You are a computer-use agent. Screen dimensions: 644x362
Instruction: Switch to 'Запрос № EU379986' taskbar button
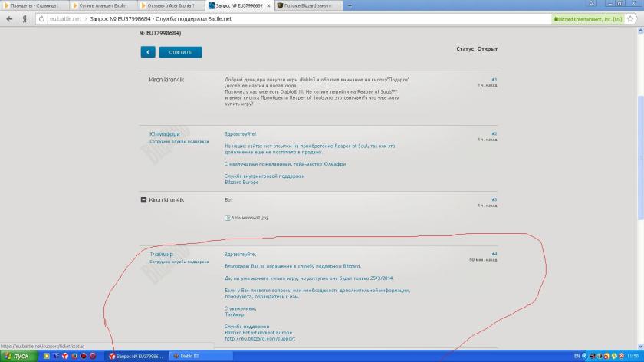click(x=136, y=356)
